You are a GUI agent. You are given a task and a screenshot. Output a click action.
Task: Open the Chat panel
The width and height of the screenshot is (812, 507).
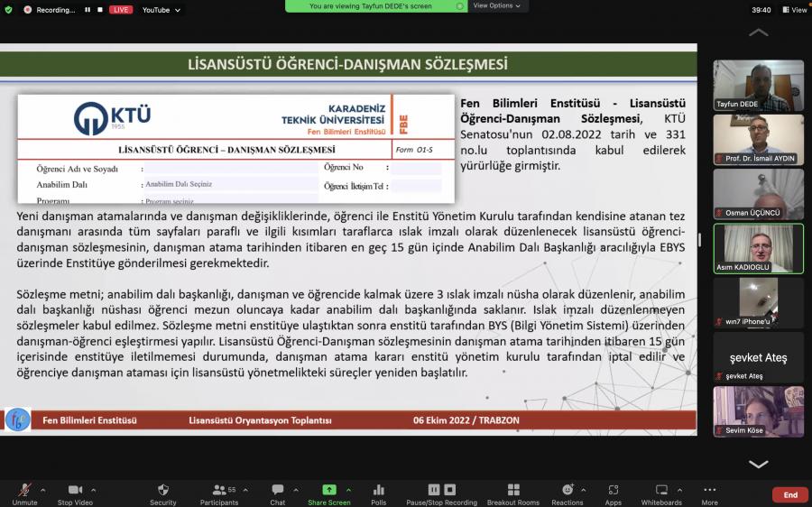point(278,494)
